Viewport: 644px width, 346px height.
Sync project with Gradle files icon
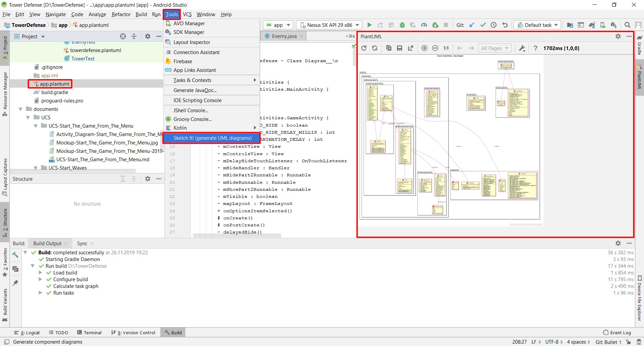[x=592, y=25]
